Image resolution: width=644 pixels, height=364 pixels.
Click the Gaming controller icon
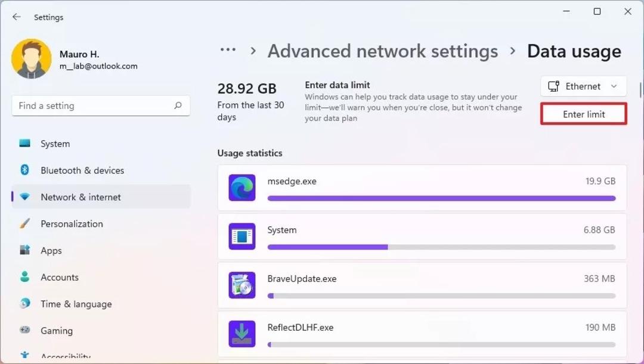point(24,330)
